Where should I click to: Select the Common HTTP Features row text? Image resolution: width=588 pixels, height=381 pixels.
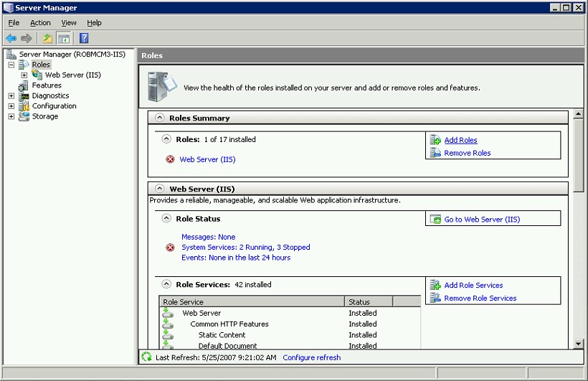click(x=229, y=324)
